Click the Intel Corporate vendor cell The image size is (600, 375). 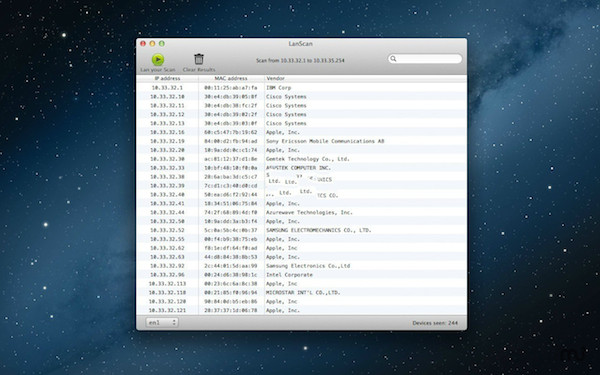click(x=289, y=275)
